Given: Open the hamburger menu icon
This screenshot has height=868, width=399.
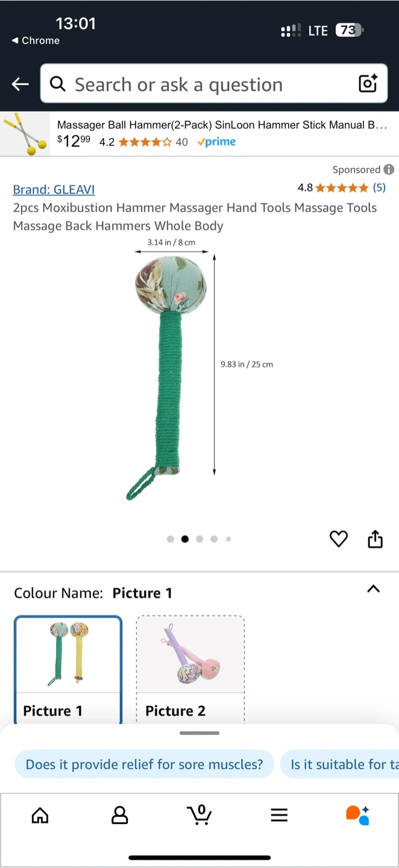Looking at the screenshot, I should pos(279,816).
